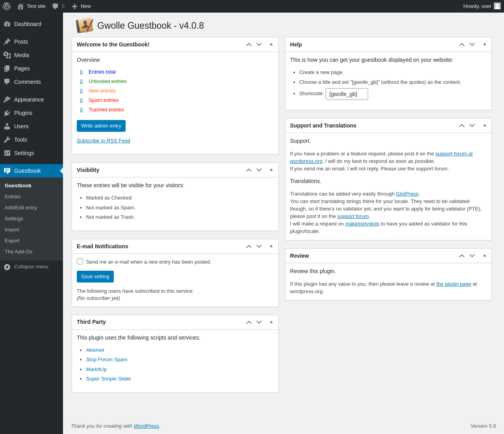
Task: Open the WordPress logo menu
Action: (7, 6)
